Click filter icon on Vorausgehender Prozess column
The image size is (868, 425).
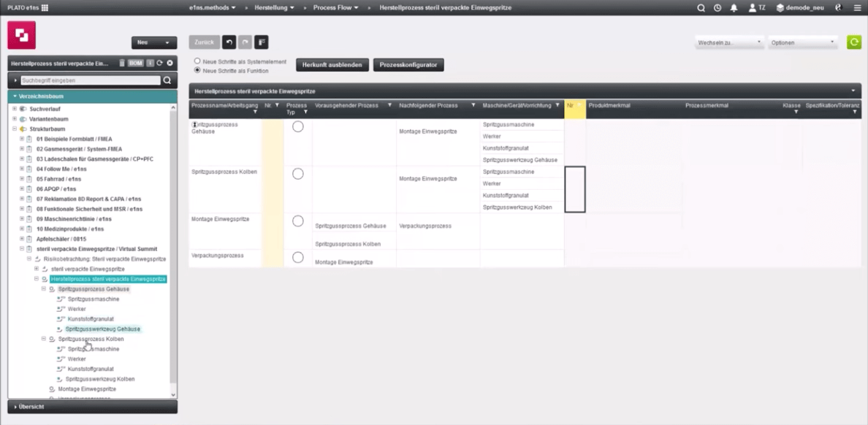click(x=389, y=105)
